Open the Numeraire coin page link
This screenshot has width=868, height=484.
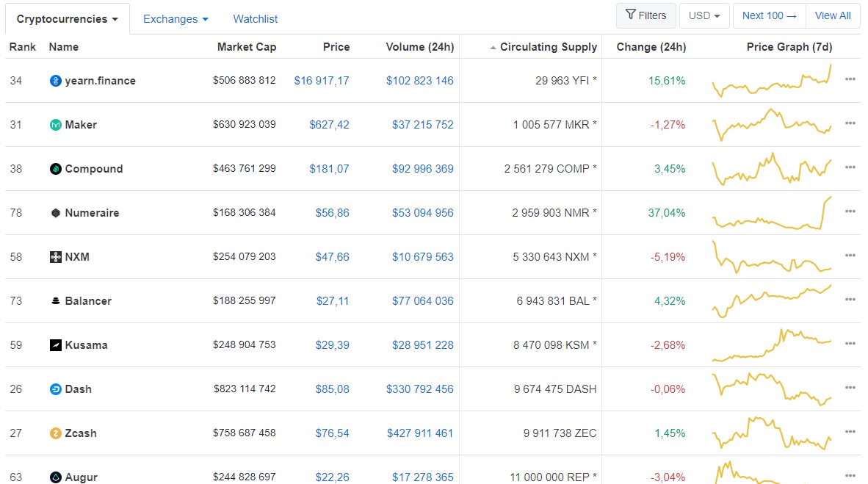point(92,213)
